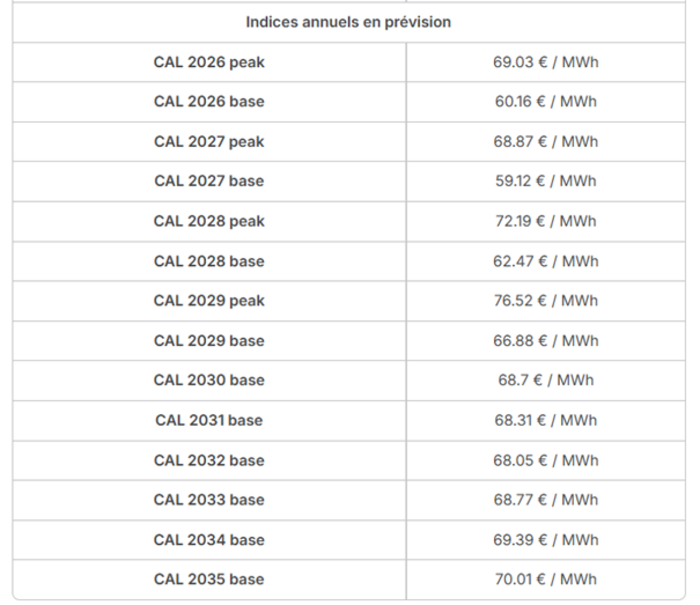This screenshot has width=700, height=605.
Task: Select the 69.03 € / MWh price cell
Action: (x=545, y=62)
